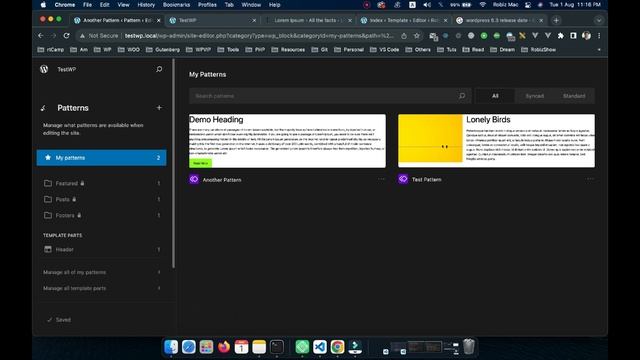Open Safari from the Dock
Screen dimensions: 640x360
[189, 347]
